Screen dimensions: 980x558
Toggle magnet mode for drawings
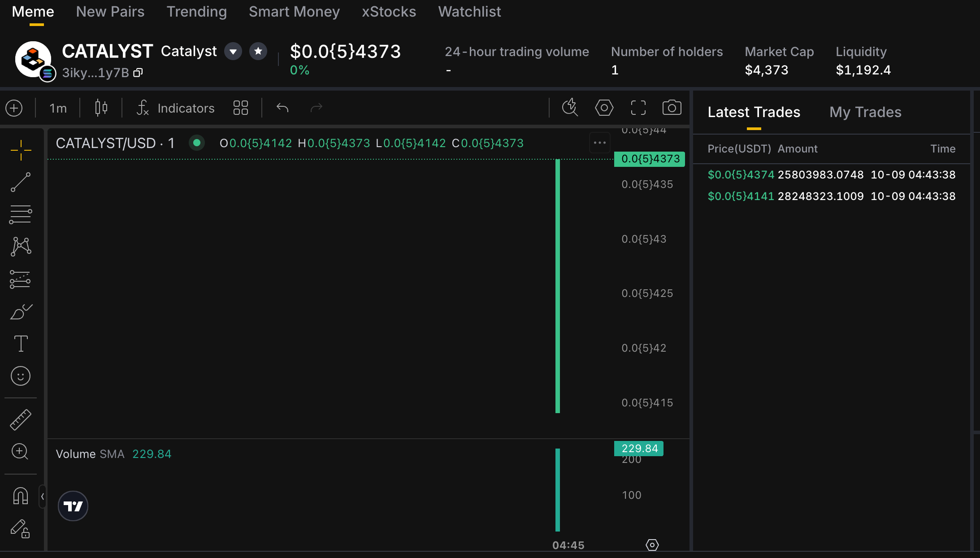(21, 496)
